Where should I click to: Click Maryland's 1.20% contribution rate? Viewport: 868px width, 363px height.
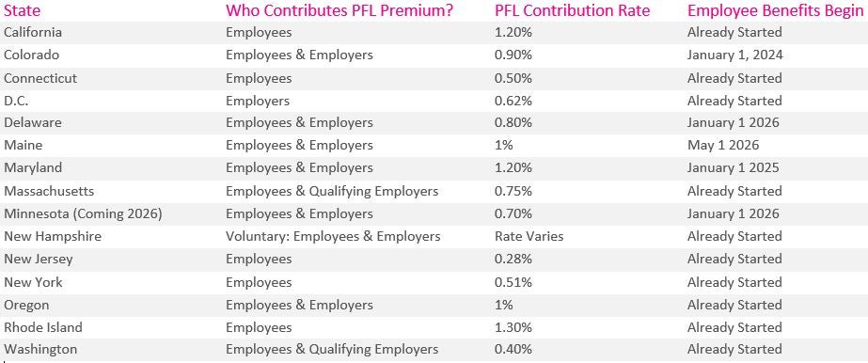tap(513, 167)
